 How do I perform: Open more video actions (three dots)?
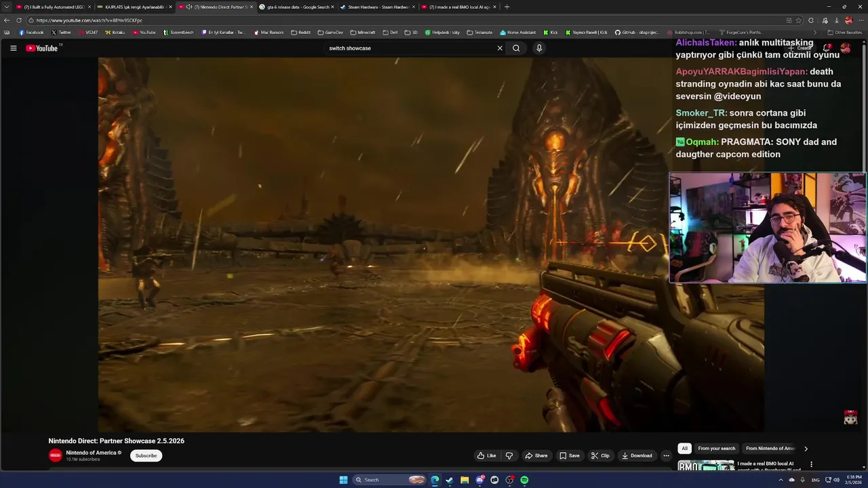[x=666, y=455]
